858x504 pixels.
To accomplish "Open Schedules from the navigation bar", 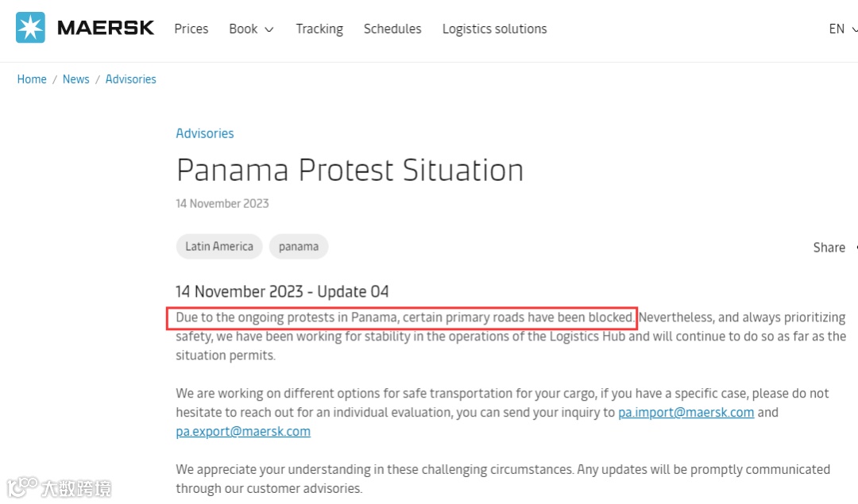I will click(392, 29).
